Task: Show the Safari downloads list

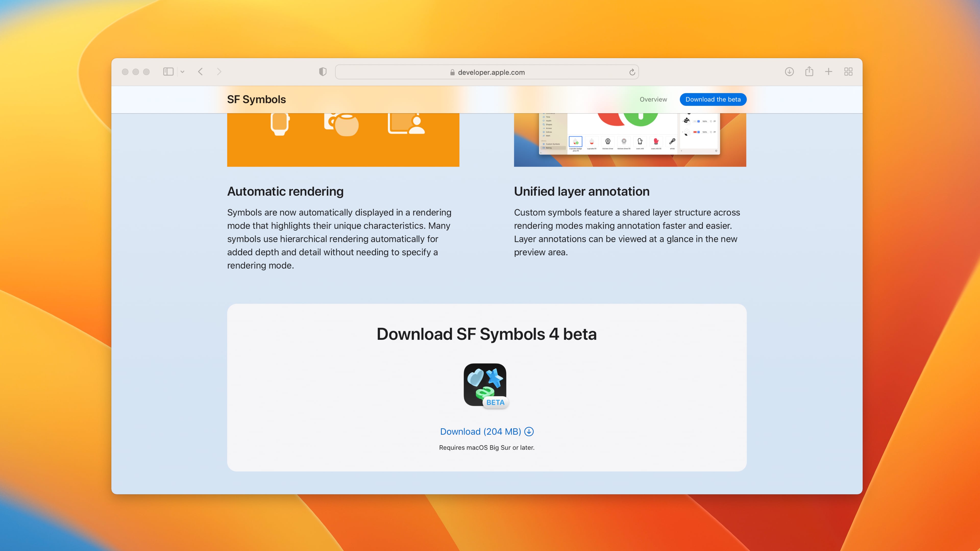Action: click(789, 71)
